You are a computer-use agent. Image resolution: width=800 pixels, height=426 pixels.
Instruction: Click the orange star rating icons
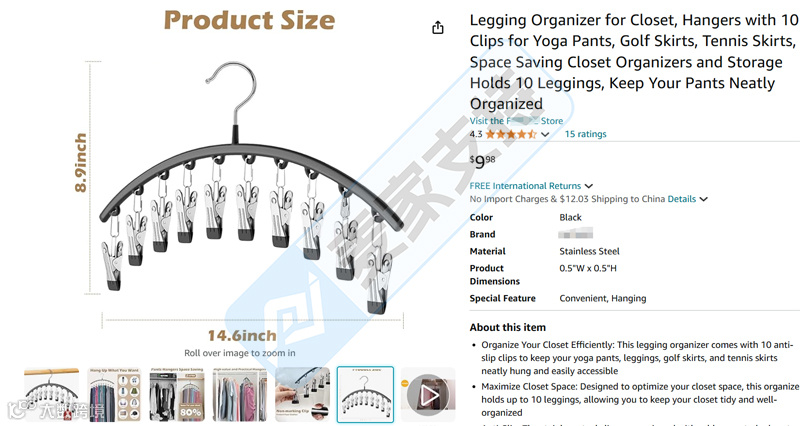point(511,134)
